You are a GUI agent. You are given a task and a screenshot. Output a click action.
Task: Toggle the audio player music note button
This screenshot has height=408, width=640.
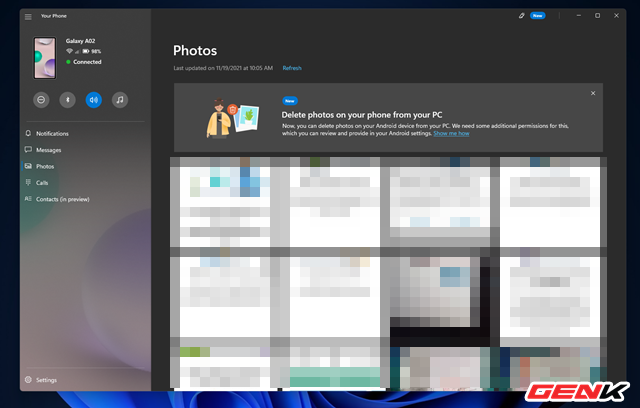point(120,100)
